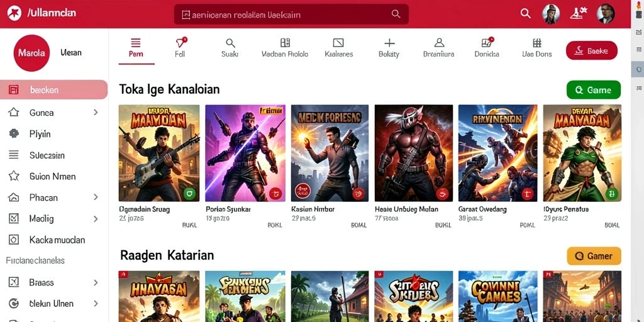Image resolution: width=644 pixels, height=322 pixels.
Task: Toggle the Medlig checkbox icon in the sidebar
Action: [14, 218]
